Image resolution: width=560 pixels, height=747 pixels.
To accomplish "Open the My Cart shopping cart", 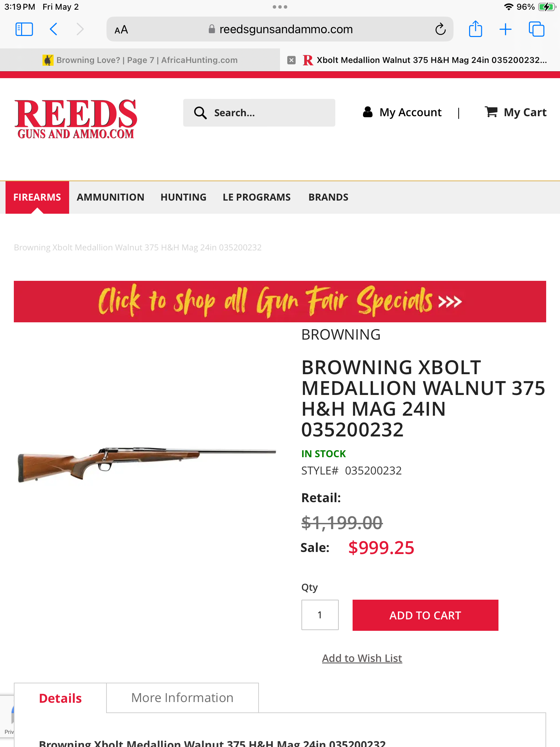I will tap(515, 112).
